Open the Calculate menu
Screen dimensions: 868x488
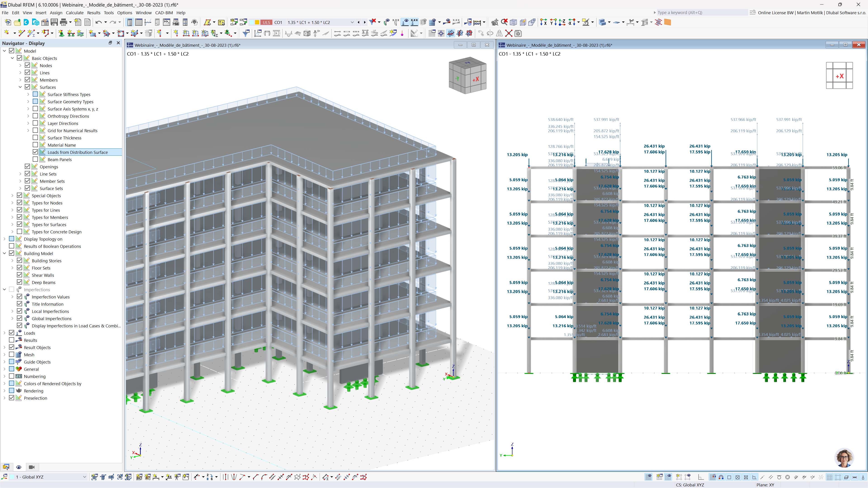(75, 13)
